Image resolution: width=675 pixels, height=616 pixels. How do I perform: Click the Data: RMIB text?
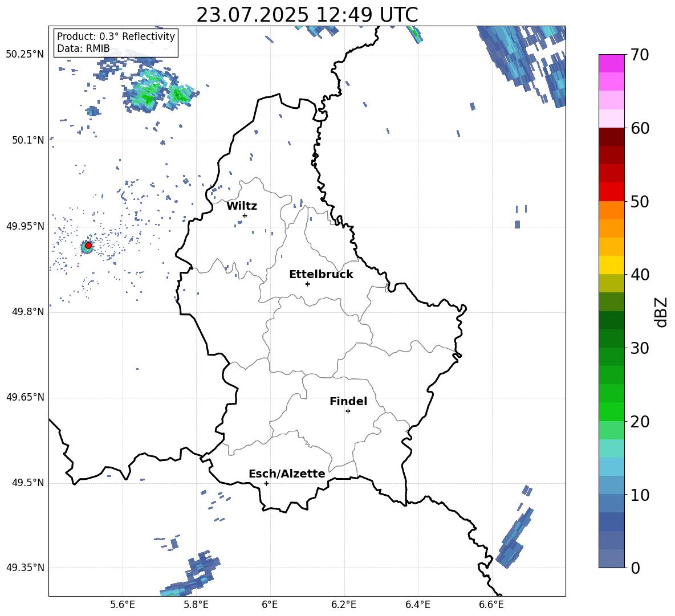point(83,48)
